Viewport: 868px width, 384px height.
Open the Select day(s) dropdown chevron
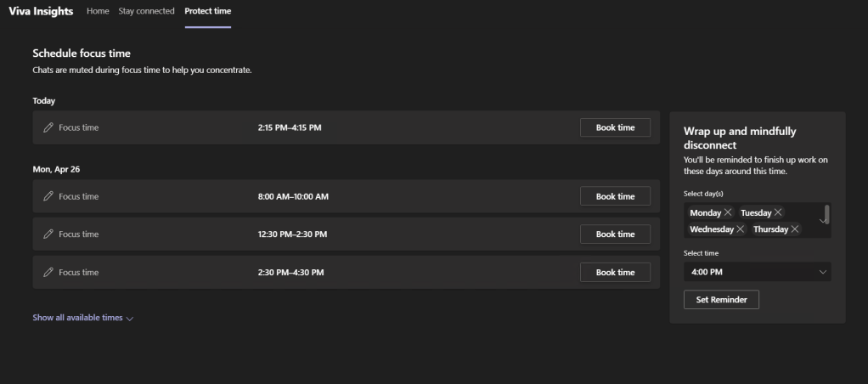click(821, 221)
